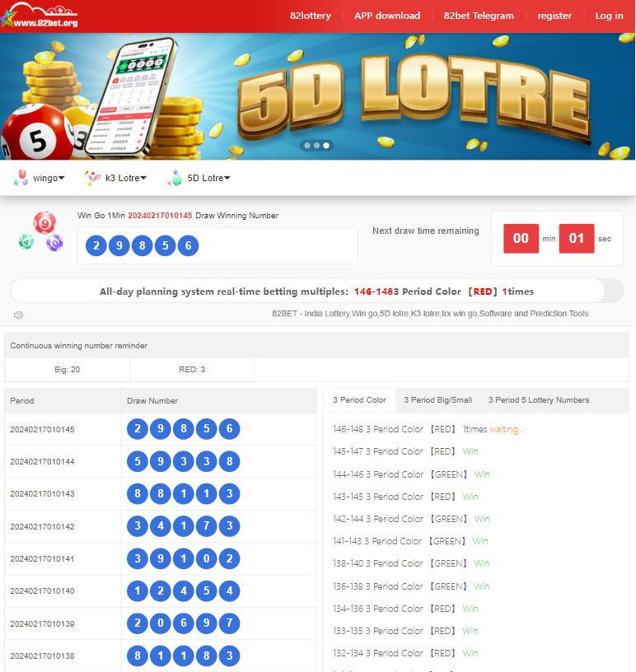Click the speaker announcement icon
Screen dimensions: 636x672
click(18, 315)
